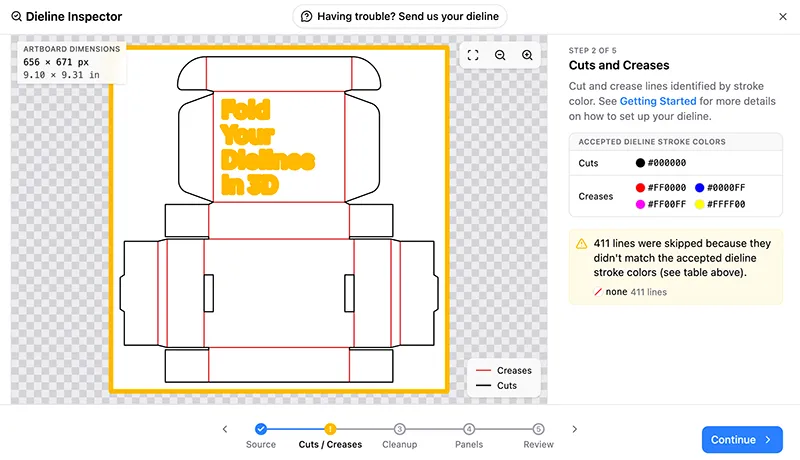The width and height of the screenshot is (800, 460).
Task: Click the left slot cutout in dieline
Action: coord(209,293)
